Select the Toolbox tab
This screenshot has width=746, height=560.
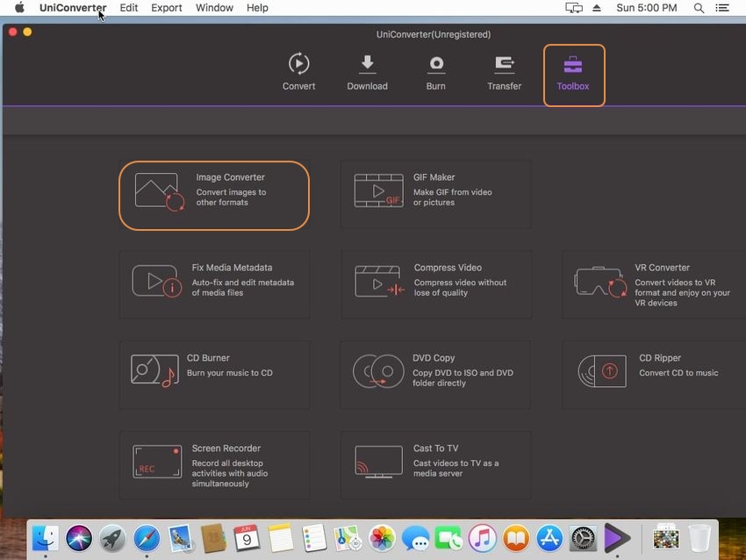click(573, 74)
